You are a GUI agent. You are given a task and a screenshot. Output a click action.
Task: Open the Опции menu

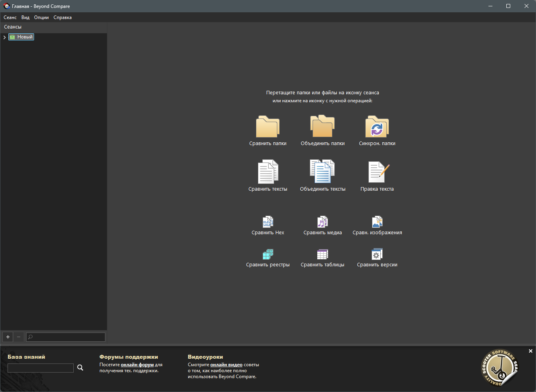41,17
